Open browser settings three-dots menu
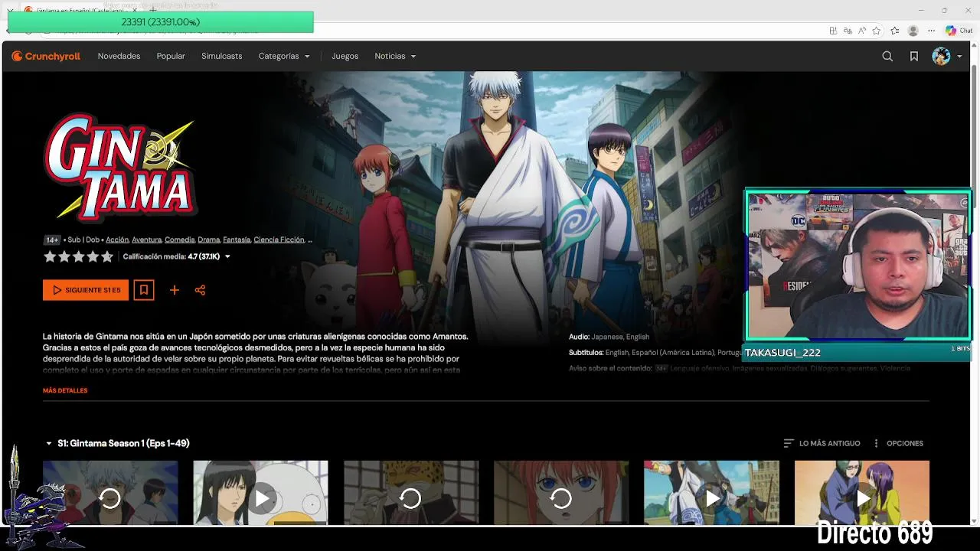 (931, 31)
